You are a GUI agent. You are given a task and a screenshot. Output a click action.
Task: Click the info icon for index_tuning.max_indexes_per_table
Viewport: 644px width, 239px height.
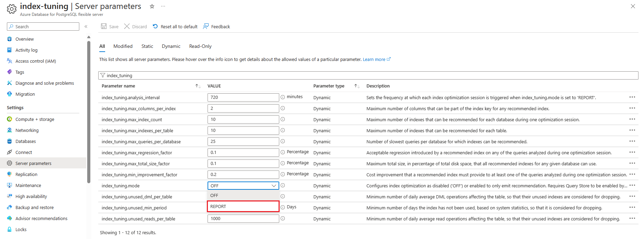coord(283,130)
